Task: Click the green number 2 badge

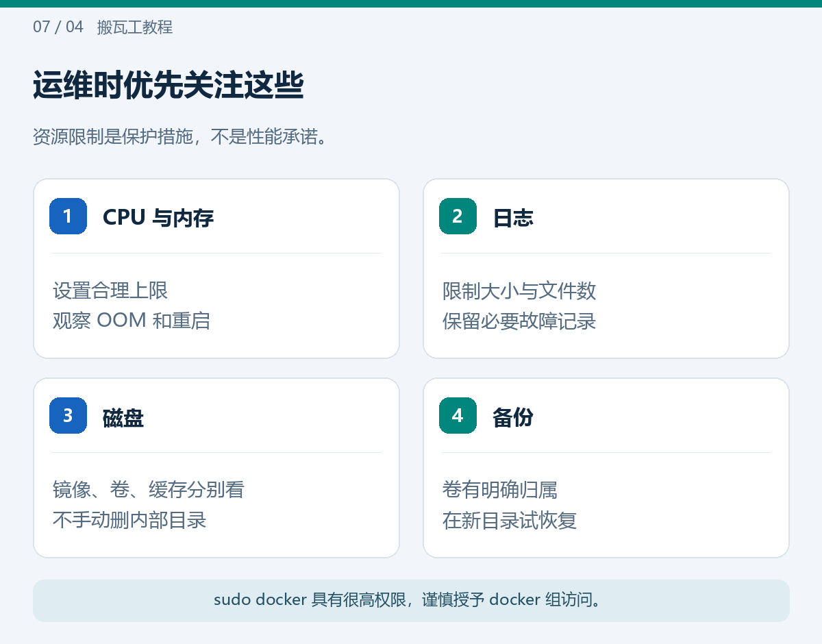Action: pos(458,216)
